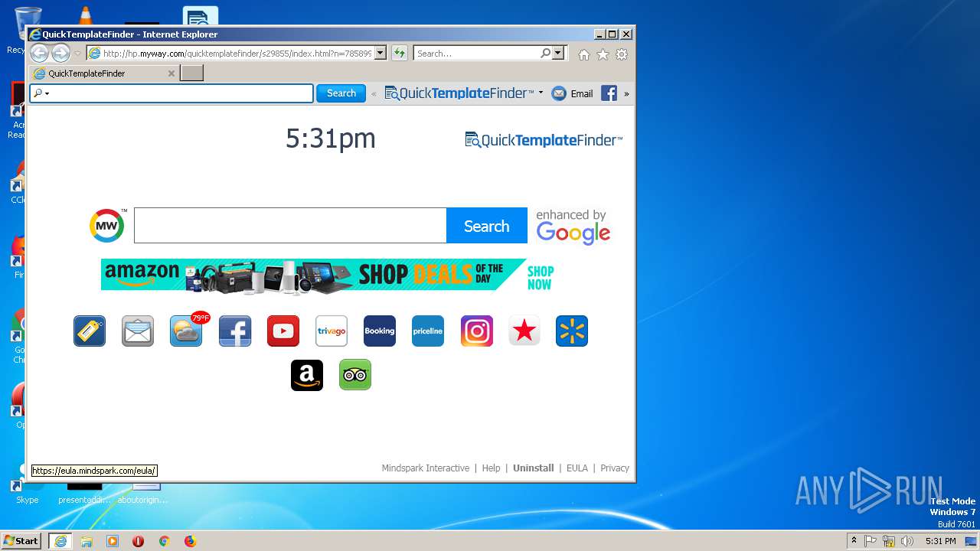Open the Booking shortcut tile

(380, 331)
